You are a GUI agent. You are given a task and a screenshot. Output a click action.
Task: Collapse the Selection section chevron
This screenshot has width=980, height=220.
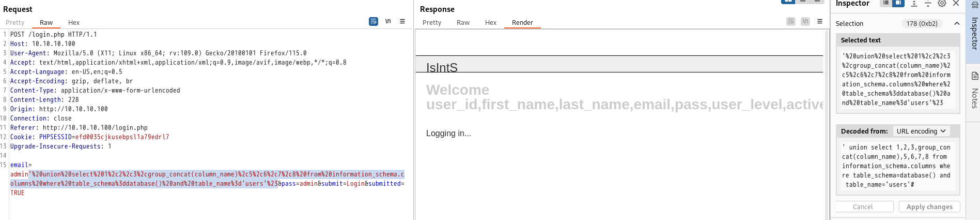pos(957,23)
